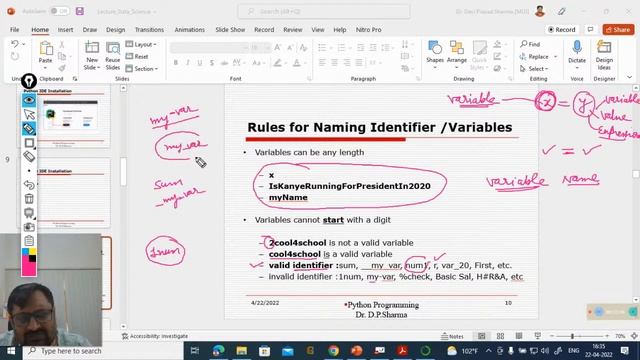Open the Arrange menu

457,55
